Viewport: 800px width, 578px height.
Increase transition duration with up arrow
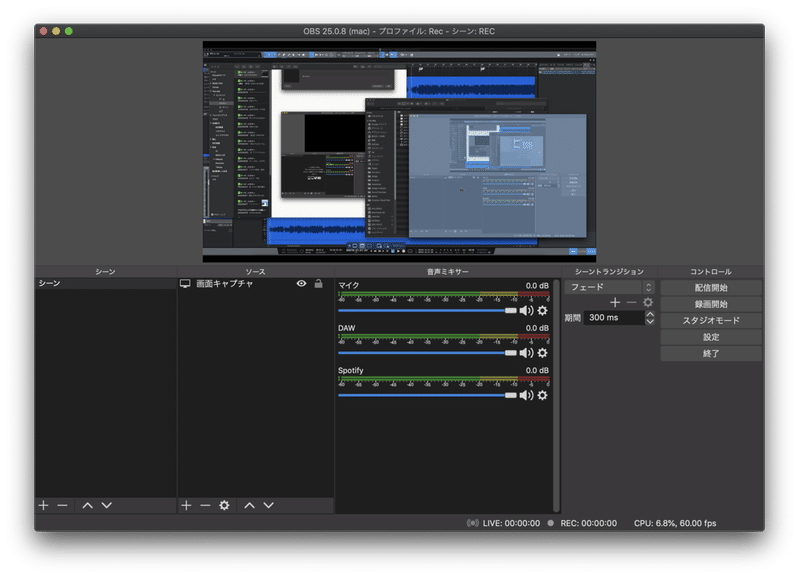pos(650,314)
